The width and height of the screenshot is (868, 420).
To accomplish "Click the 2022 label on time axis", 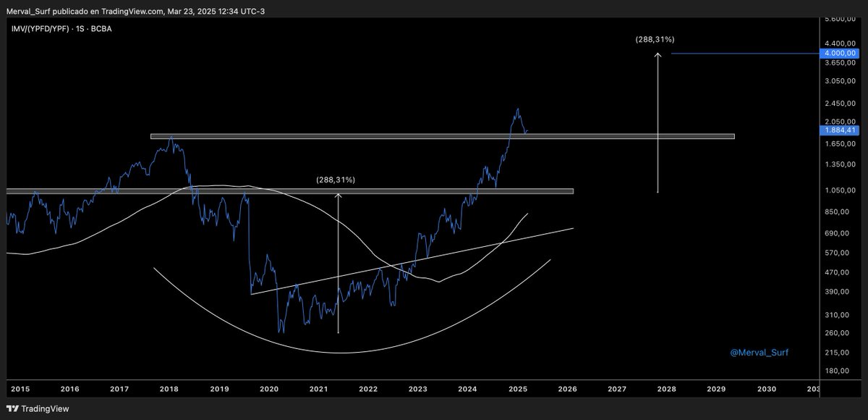I will point(368,389).
